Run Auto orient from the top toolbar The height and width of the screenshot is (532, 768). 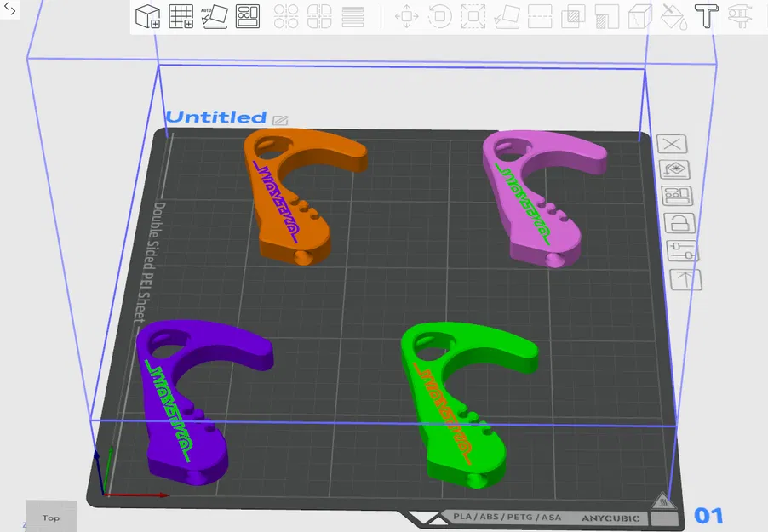(214, 16)
